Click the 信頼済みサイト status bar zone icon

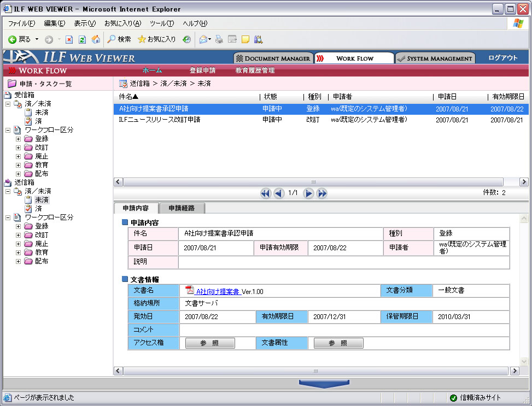click(453, 398)
